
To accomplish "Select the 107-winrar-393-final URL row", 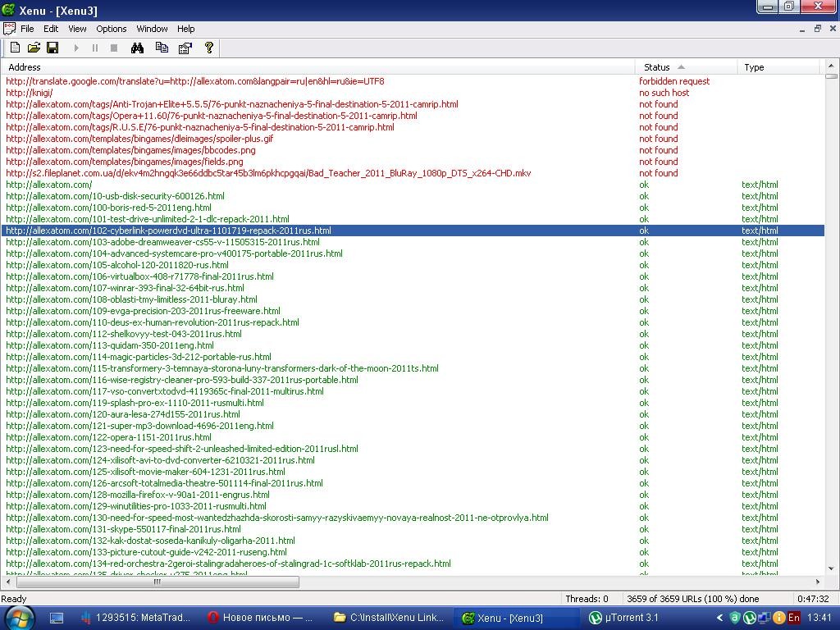I will pyautogui.click(x=413, y=288).
